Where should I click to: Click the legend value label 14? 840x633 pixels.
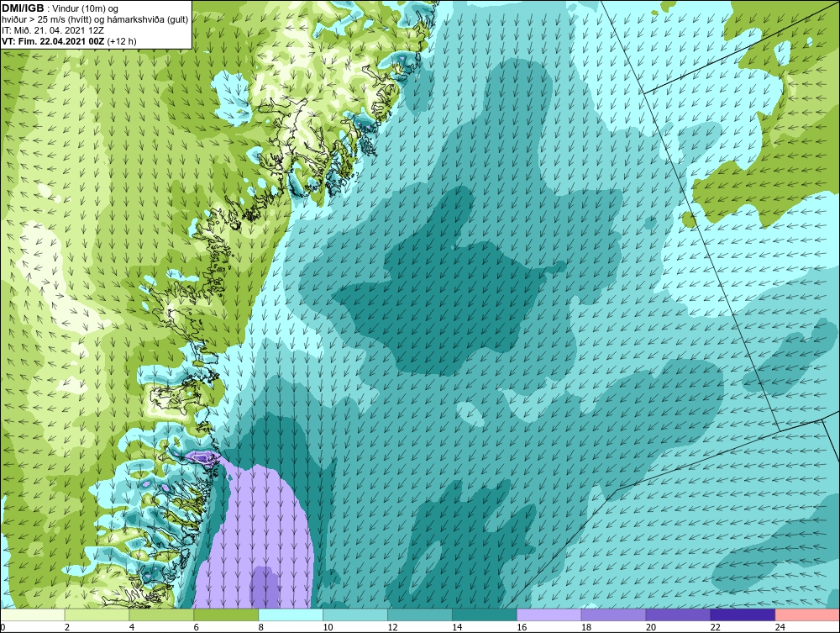[x=457, y=627]
